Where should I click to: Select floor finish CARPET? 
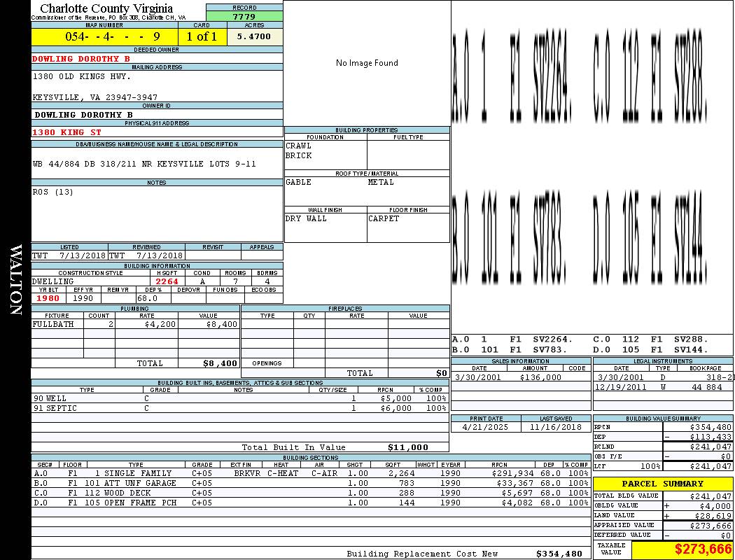(384, 219)
